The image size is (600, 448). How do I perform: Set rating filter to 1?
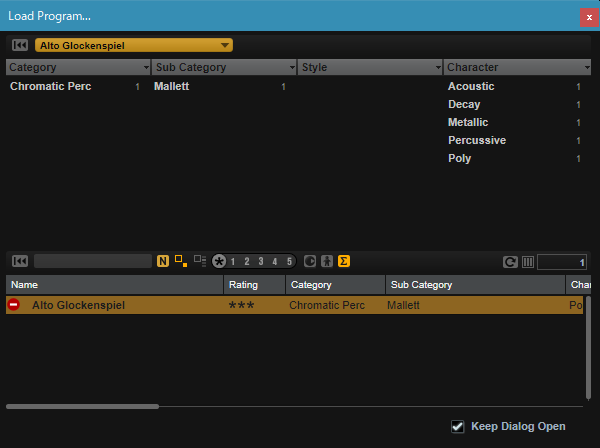click(x=233, y=262)
